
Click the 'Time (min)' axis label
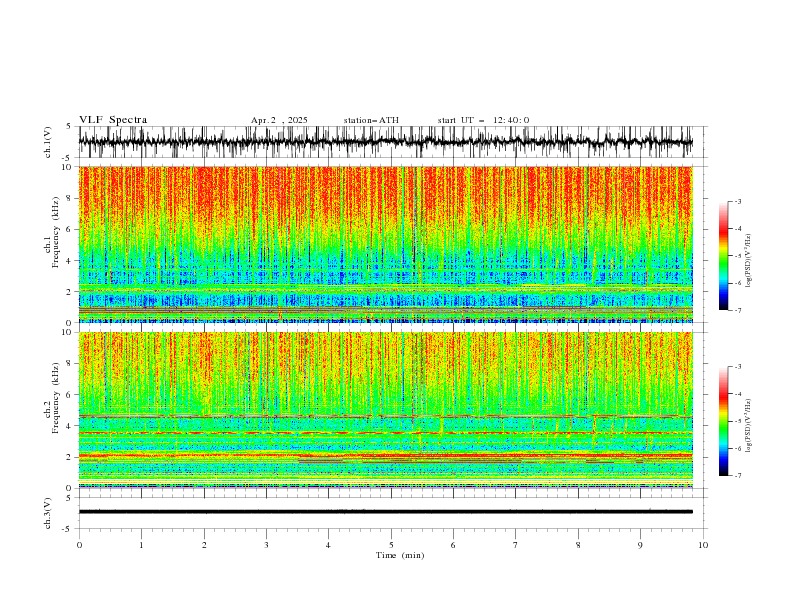tap(400, 555)
